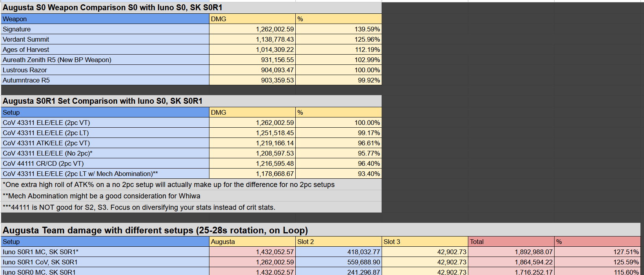Select the 'Augusta Team damage with different setups' title

tap(321, 230)
